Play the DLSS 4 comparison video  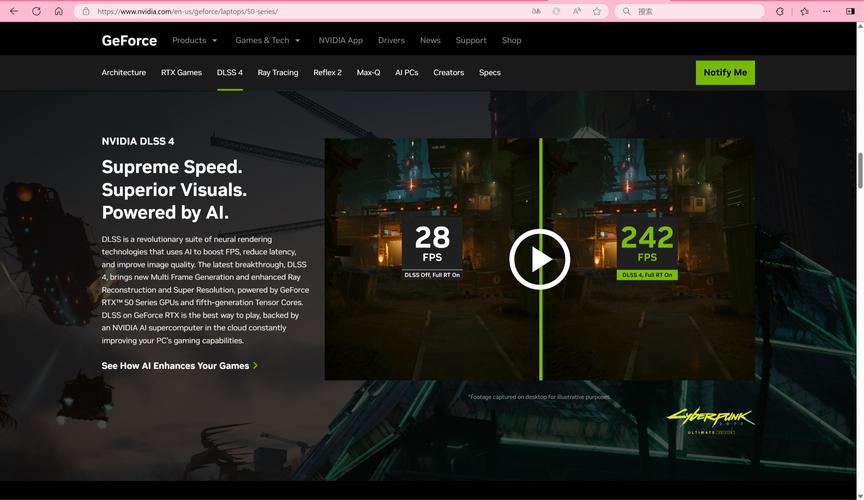(x=539, y=259)
